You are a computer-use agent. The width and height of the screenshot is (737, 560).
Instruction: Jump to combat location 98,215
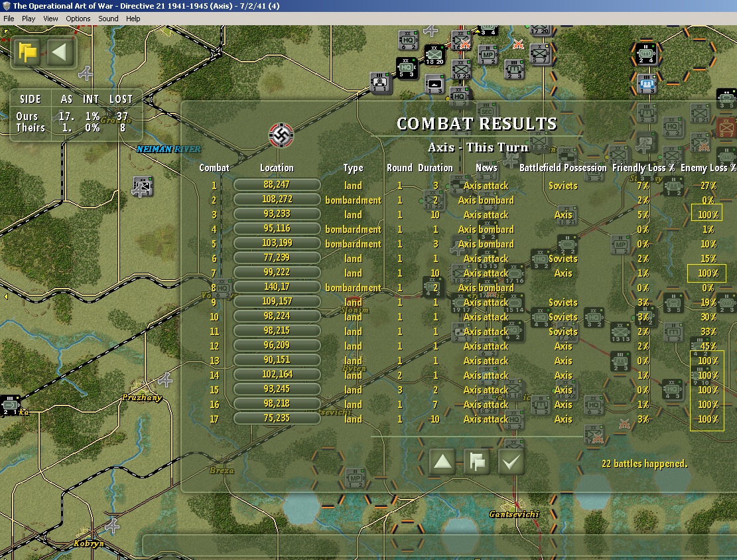click(277, 330)
